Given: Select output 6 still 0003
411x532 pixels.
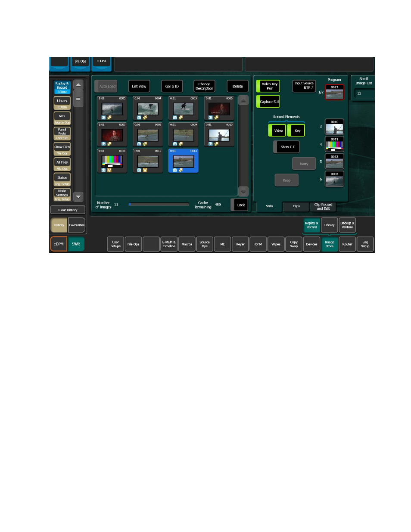Looking at the screenshot, I should click(x=334, y=179).
